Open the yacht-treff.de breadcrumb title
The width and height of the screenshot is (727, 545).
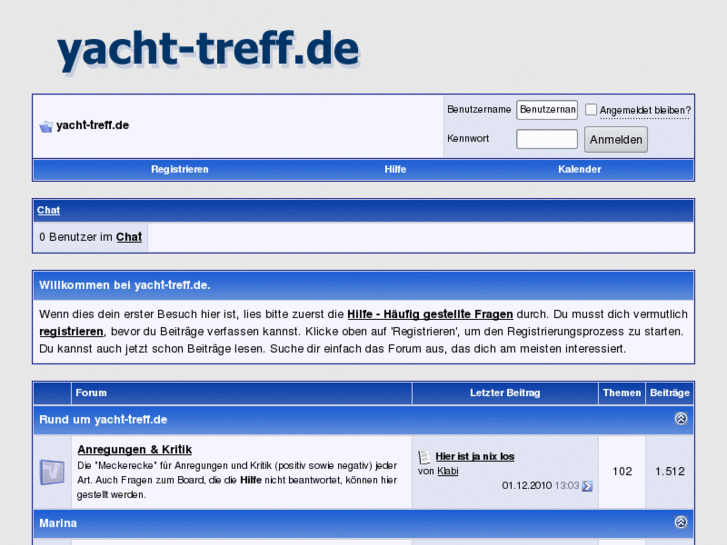92,125
